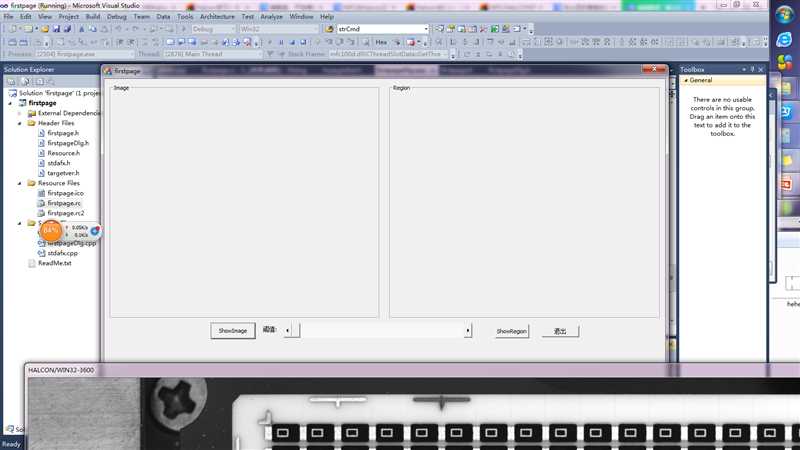Click the Solution Explorer panel title
This screenshot has width=800, height=450.
(29, 69)
